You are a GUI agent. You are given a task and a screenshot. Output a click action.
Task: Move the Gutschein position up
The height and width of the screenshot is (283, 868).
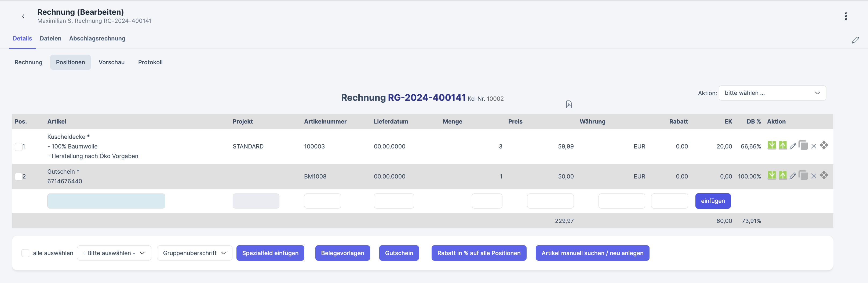pos(782,175)
